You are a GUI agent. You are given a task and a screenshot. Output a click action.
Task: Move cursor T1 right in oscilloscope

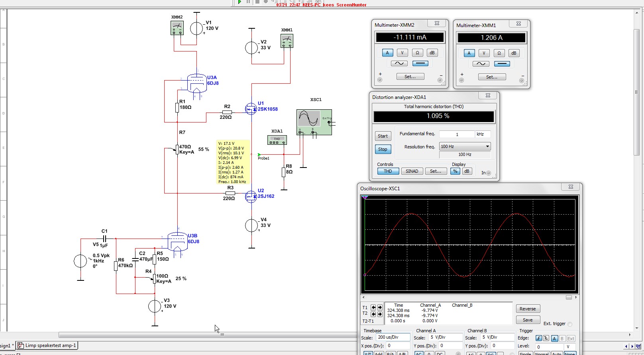click(380, 308)
